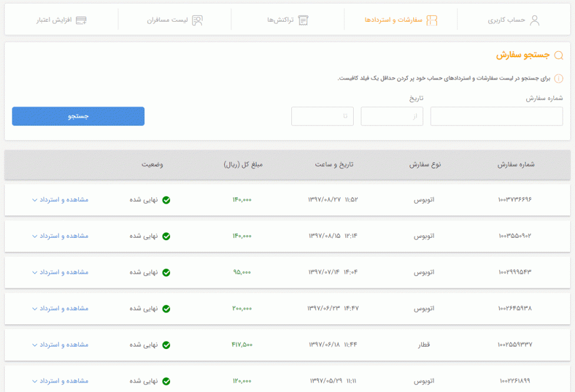The image size is (575, 392).
Task: Expand مشاهده و استرداد for order ۱۰۰۲۶۴۵۹۳۸
Action: (x=60, y=309)
